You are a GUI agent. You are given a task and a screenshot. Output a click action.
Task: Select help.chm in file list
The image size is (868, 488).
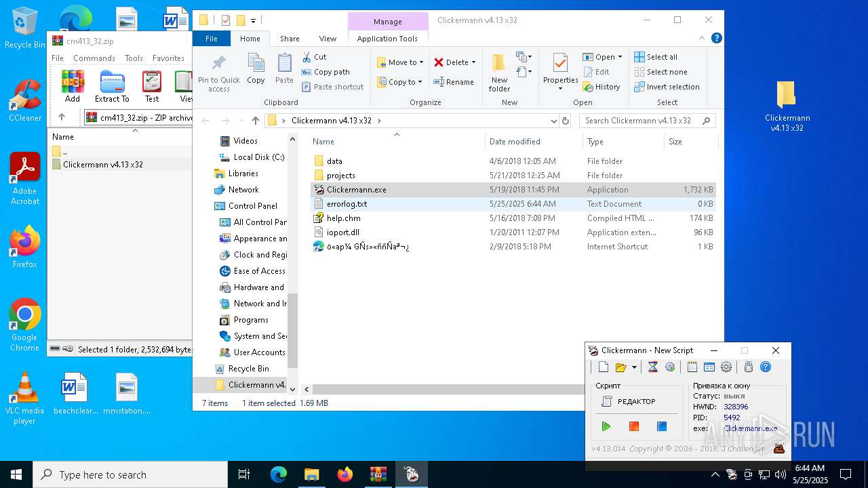coord(514,218)
